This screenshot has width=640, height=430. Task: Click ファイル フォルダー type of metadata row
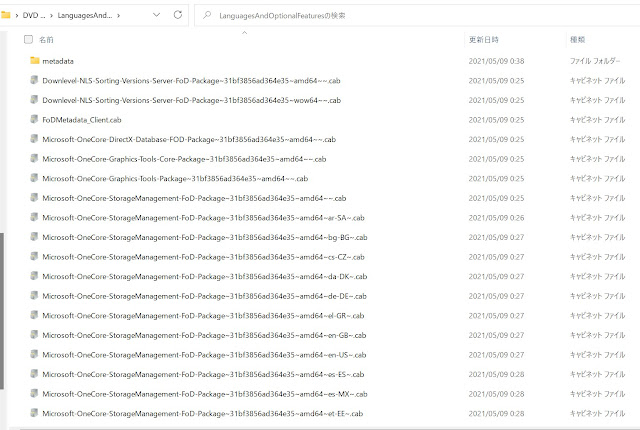tap(595, 61)
